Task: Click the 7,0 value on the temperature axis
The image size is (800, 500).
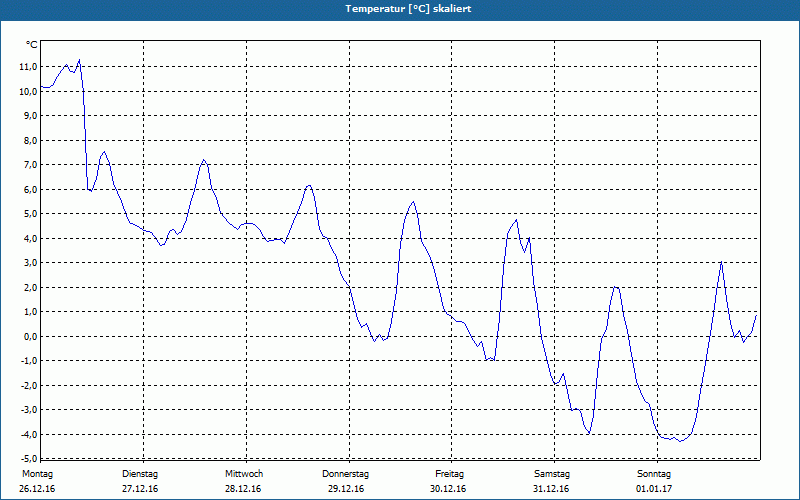Action: point(30,165)
